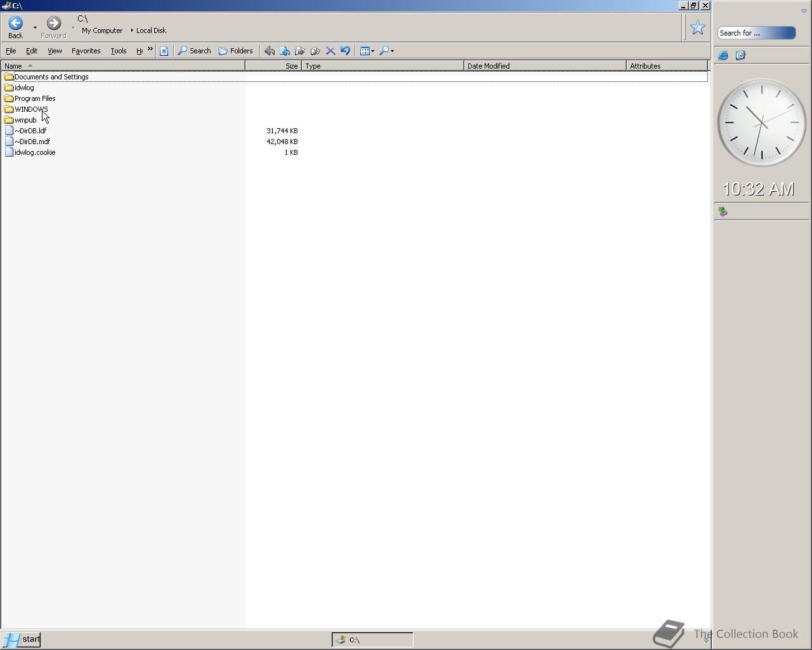Screen dimensions: 812x650
Task: Select the idwlog folder
Action: click(x=24, y=88)
